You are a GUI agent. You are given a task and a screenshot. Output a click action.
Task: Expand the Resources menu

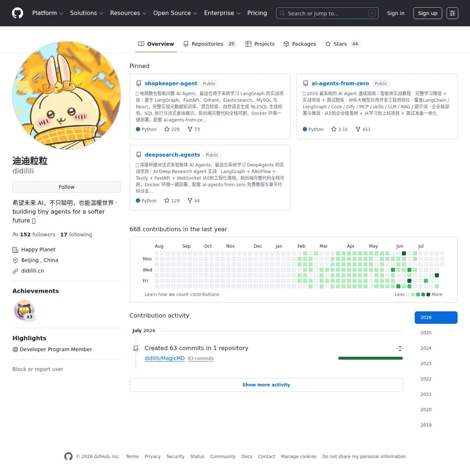point(128,13)
